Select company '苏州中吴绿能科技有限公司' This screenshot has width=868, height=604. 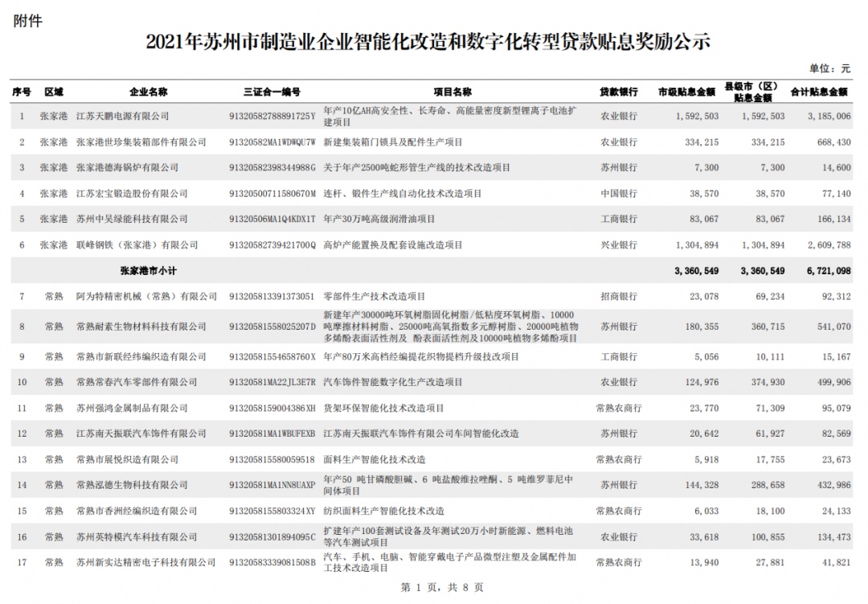tap(132, 220)
